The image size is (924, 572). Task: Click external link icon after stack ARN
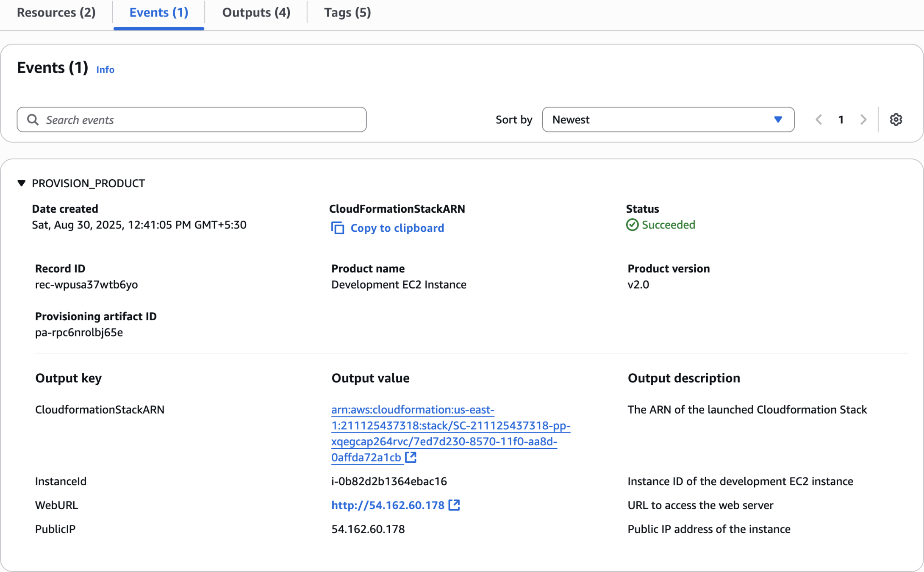[411, 457]
